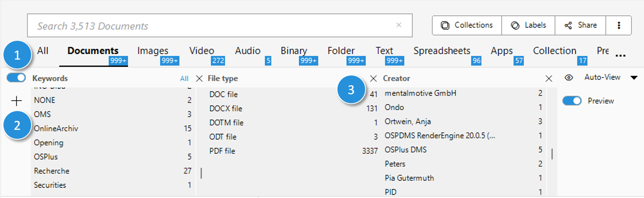The height and width of the screenshot is (198, 644).
Task: Add a new facet with the plus icon
Action: click(16, 101)
